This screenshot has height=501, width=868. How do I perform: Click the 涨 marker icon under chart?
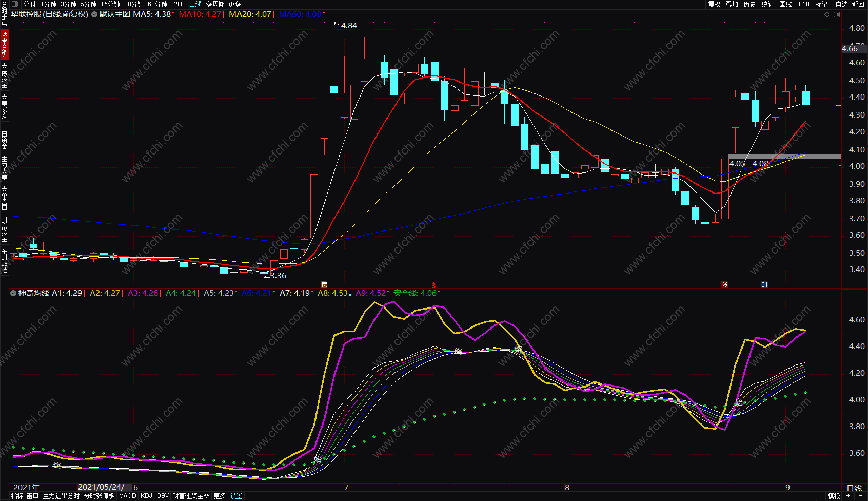click(724, 284)
